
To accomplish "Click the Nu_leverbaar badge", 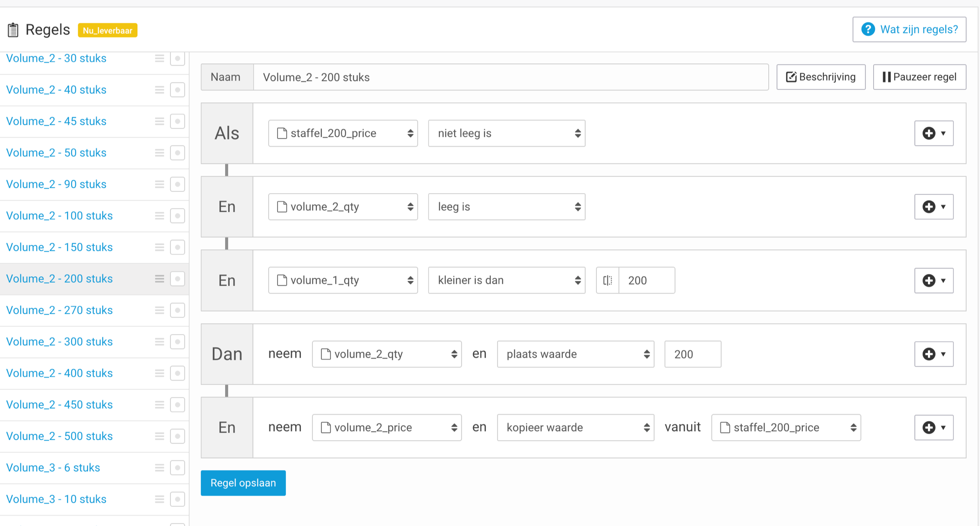I will (108, 30).
